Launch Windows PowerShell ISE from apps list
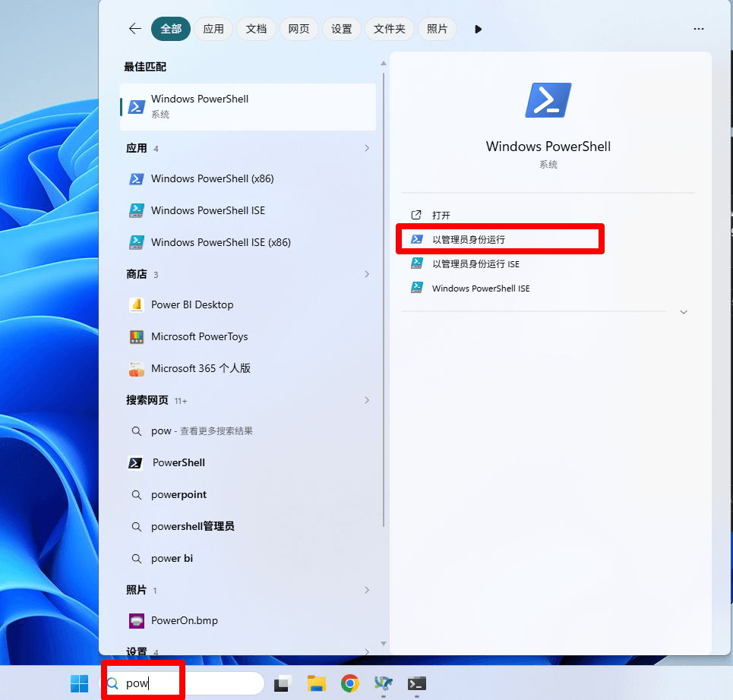Screen dimensions: 733x700 point(207,211)
